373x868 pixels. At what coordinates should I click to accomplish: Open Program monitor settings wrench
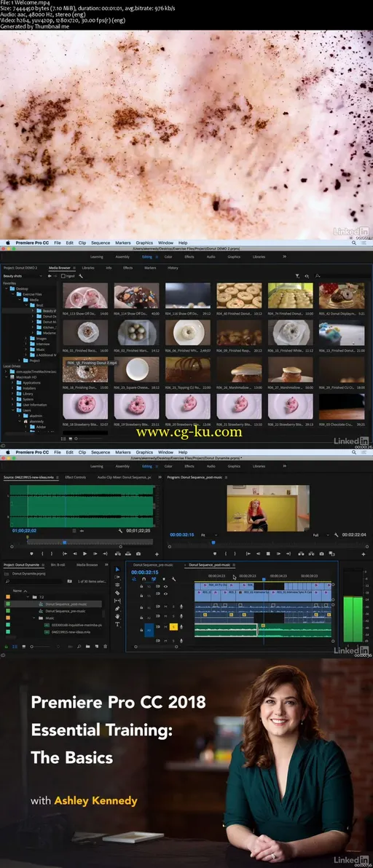[335, 535]
